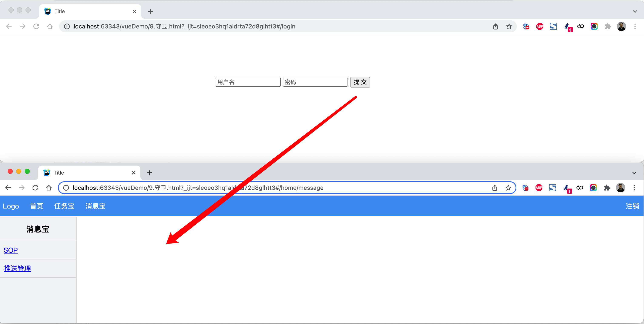Click the share icon in the bottom address bar

(494, 188)
